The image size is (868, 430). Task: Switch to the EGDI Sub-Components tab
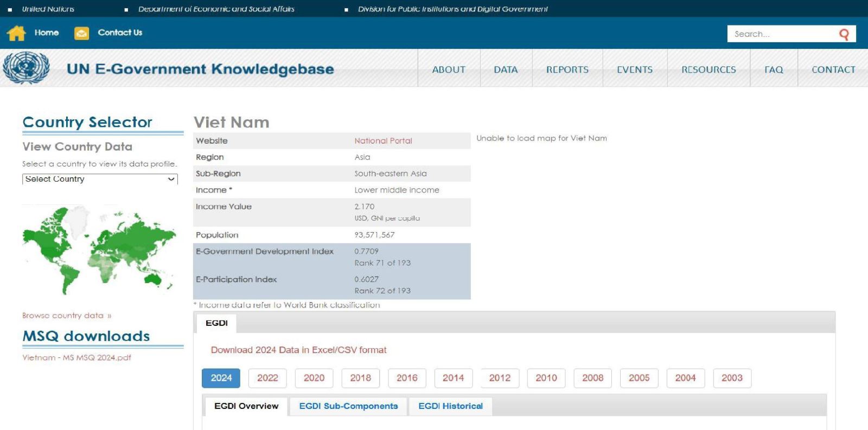coord(348,406)
